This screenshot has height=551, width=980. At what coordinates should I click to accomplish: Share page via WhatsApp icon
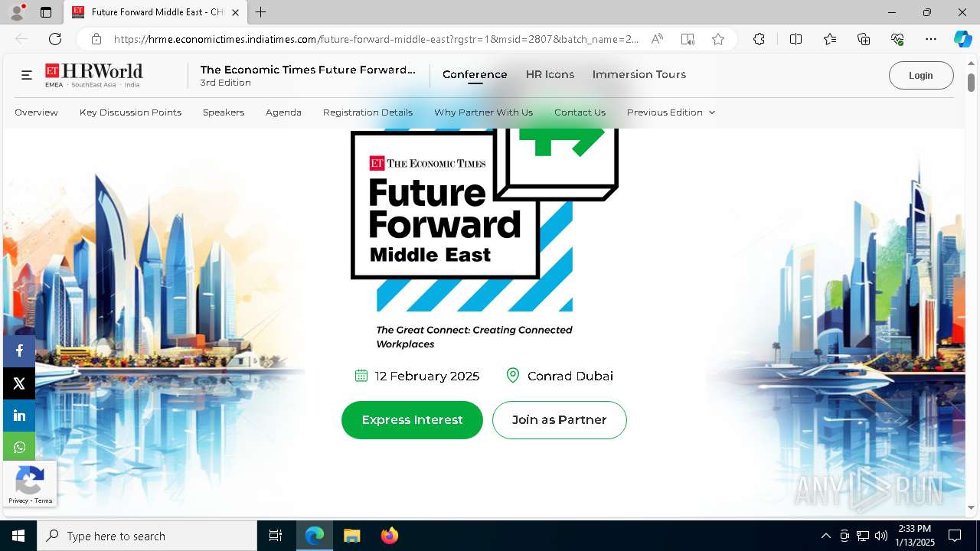coord(19,448)
